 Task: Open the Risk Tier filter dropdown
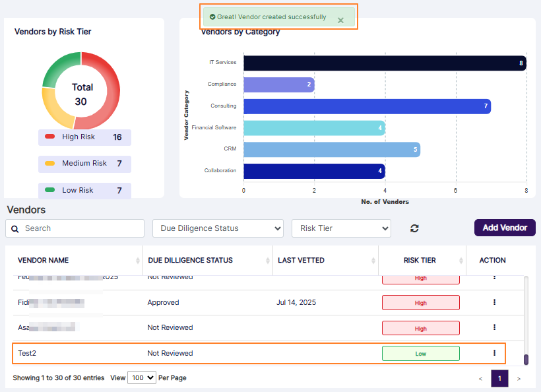(341, 228)
